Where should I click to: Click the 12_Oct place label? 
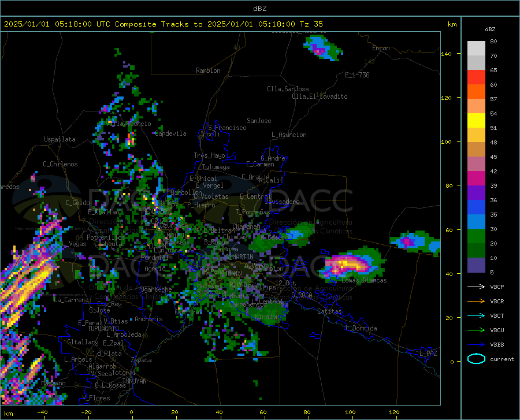285,283
